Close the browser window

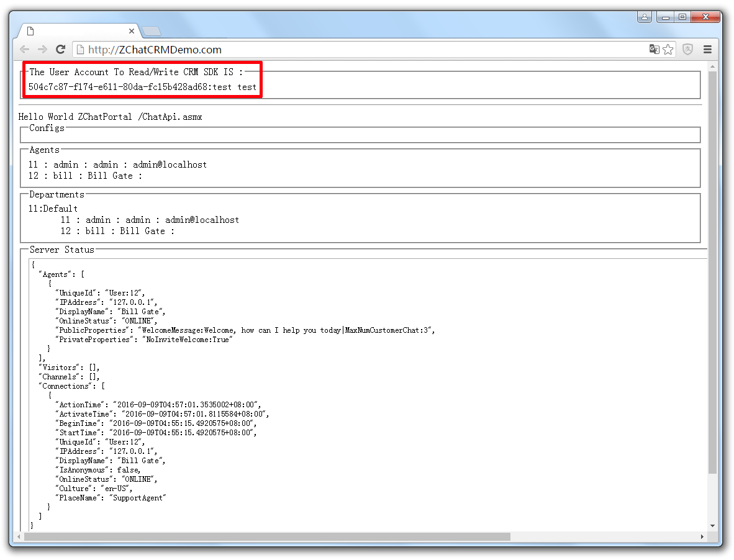pos(705,17)
